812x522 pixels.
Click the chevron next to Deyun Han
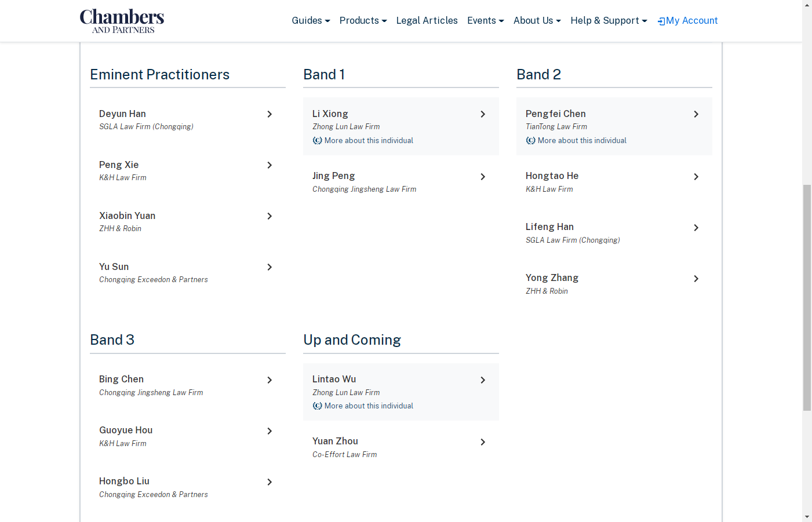click(x=270, y=114)
